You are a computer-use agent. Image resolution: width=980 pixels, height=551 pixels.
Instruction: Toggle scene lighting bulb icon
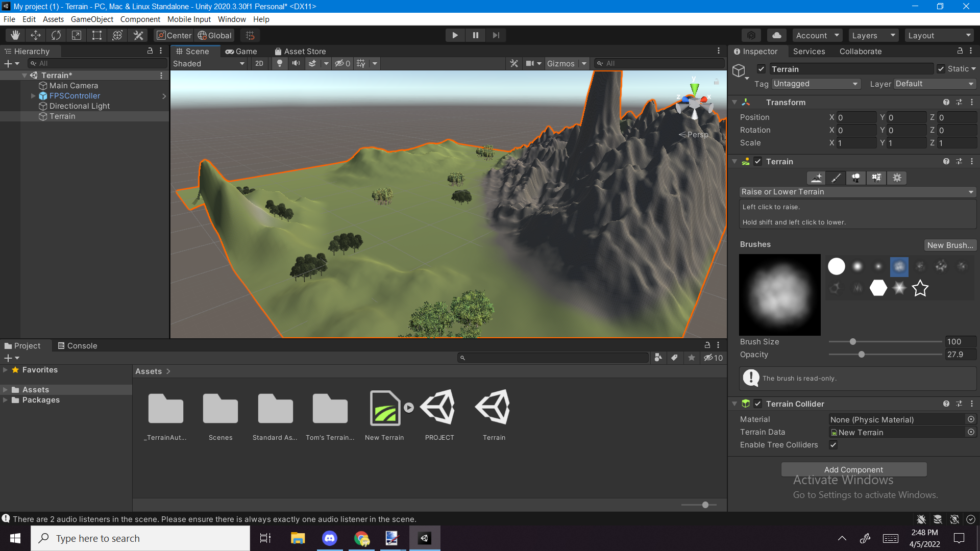tap(279, 63)
